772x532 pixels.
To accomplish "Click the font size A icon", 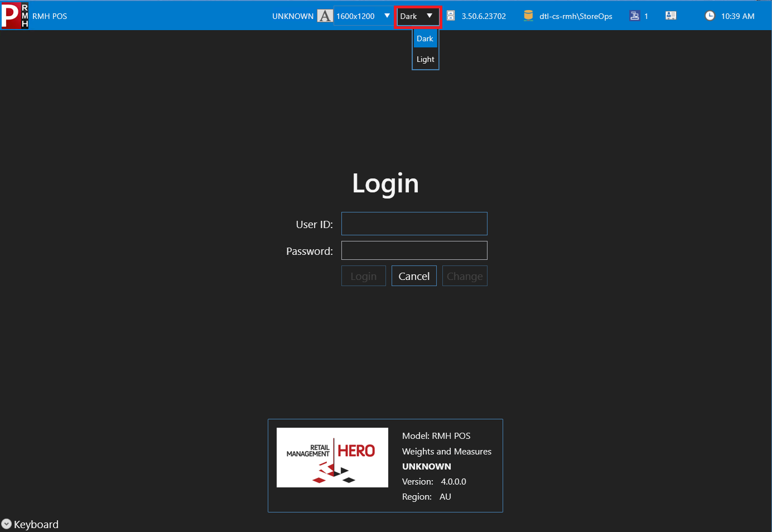I will point(325,16).
